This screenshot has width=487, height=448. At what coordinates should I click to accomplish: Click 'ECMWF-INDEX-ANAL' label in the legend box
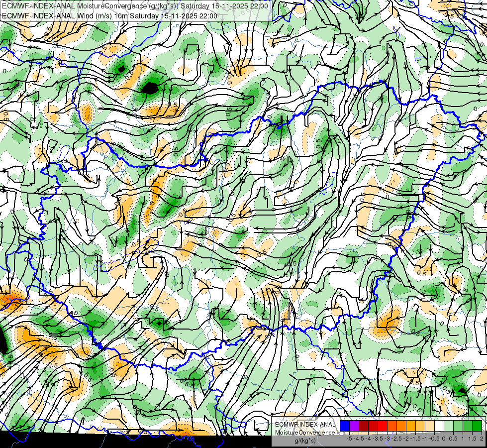(305, 425)
